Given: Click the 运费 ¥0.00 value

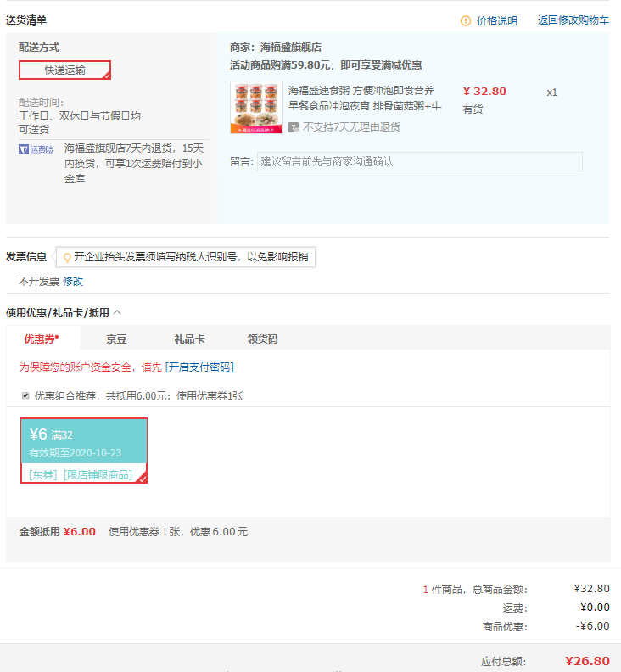Looking at the screenshot, I should tap(595, 608).
